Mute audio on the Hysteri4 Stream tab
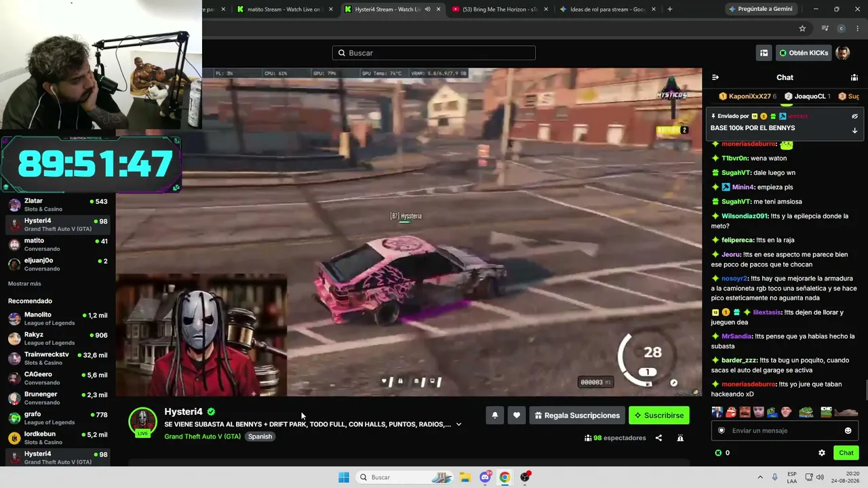 tap(427, 9)
